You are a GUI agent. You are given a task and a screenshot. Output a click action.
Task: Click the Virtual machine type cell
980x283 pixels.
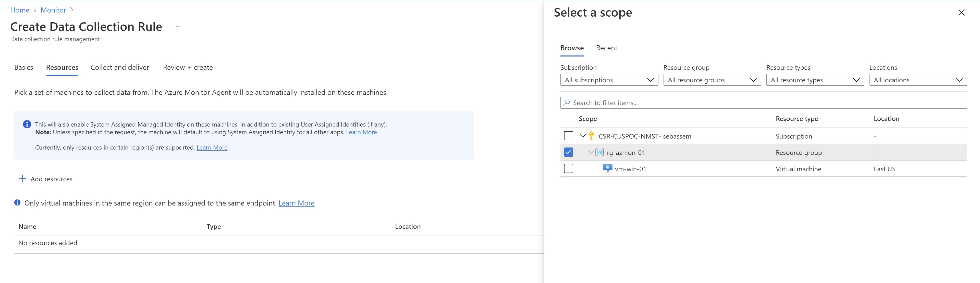tap(799, 169)
